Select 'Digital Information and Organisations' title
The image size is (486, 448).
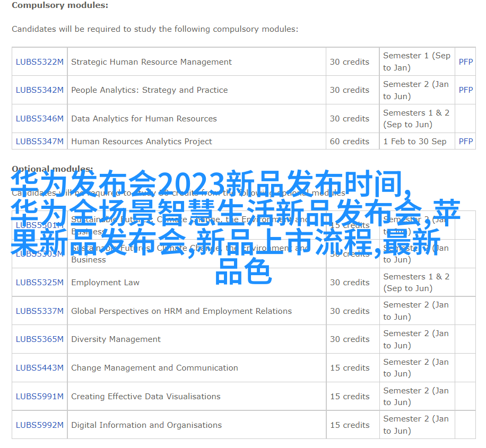pyautogui.click(x=146, y=425)
